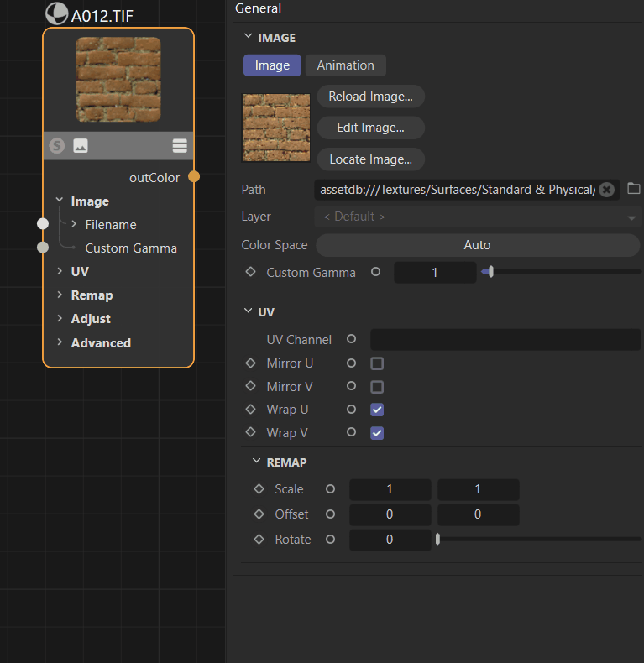Click the Reload Image... button
This screenshot has height=663, width=644.
coord(370,97)
